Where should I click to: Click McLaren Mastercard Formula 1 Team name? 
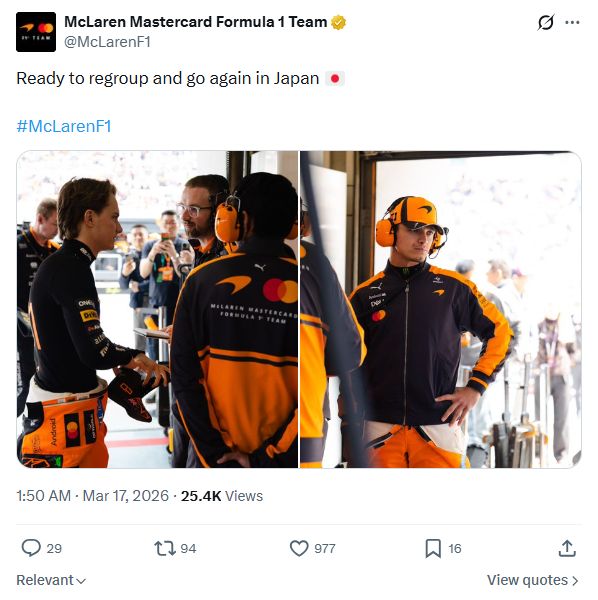[x=196, y=22]
